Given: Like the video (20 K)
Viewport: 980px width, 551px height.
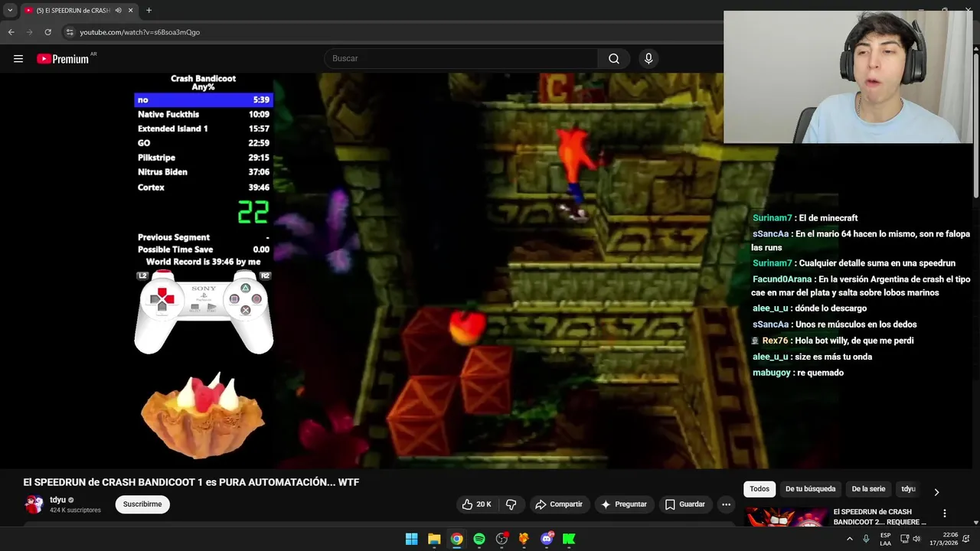Looking at the screenshot, I should click(x=475, y=504).
